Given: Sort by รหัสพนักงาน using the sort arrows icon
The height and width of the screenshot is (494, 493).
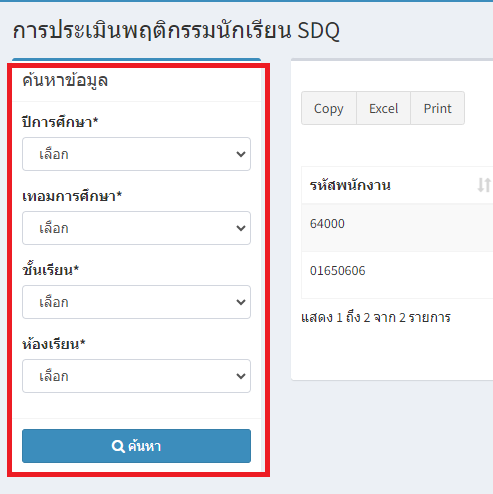Looking at the screenshot, I should (x=484, y=185).
